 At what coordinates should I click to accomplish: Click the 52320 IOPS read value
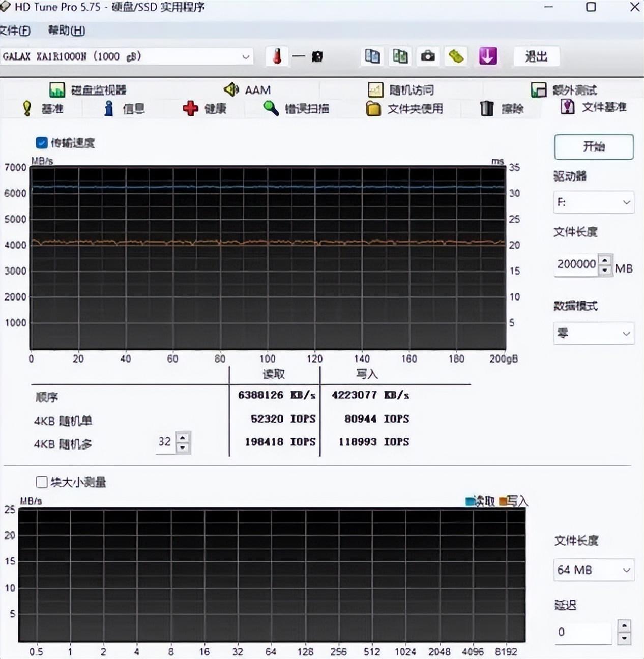tap(283, 419)
